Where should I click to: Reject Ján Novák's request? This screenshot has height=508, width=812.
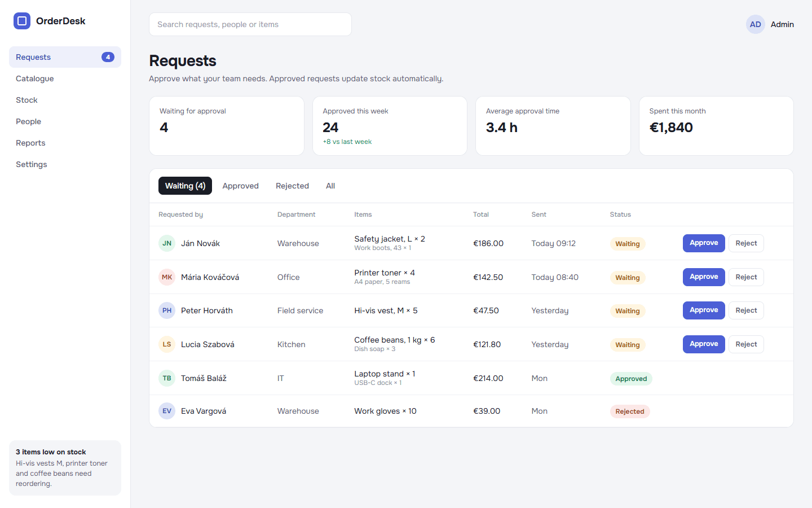[746, 243]
